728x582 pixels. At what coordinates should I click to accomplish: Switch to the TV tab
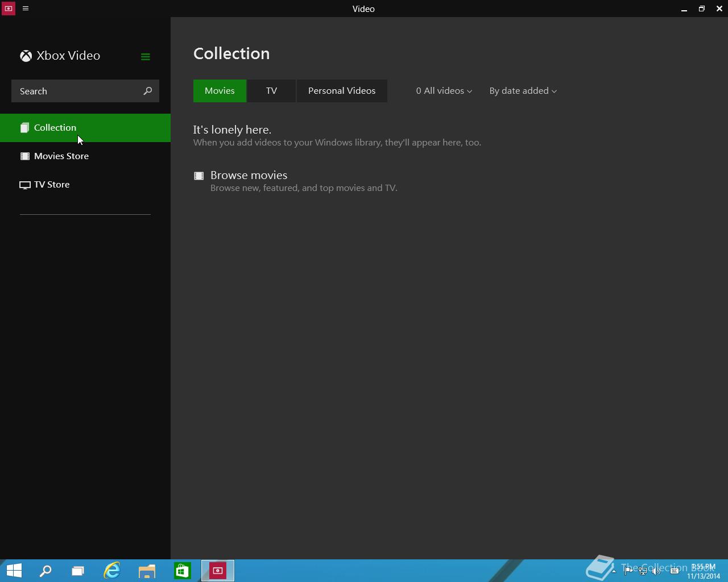coord(271,91)
